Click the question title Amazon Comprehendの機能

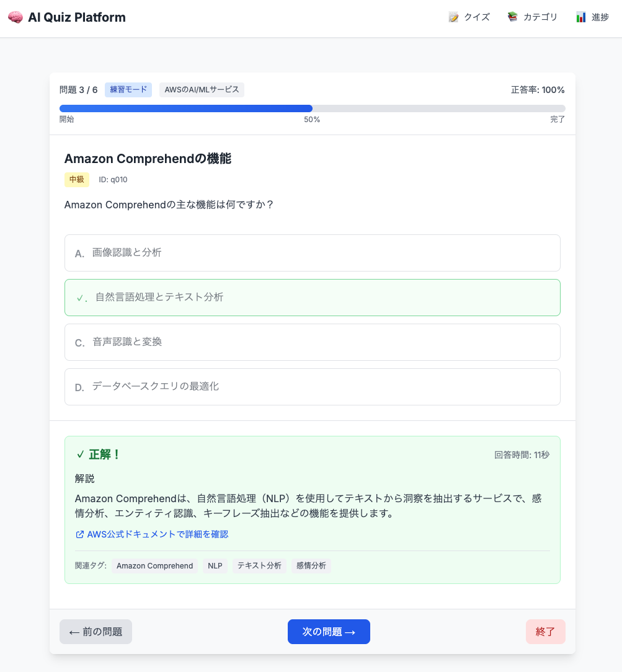point(148,159)
